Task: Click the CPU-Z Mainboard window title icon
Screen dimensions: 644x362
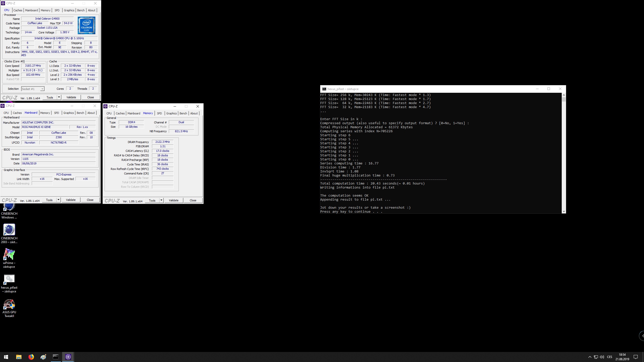Action: [3, 106]
